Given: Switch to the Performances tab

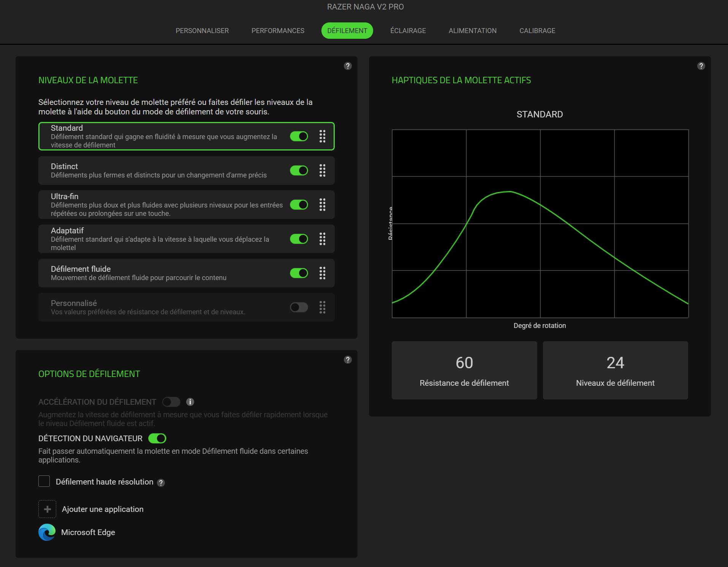Looking at the screenshot, I should 278,31.
